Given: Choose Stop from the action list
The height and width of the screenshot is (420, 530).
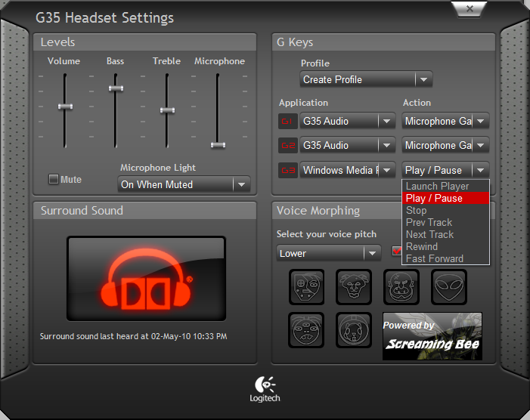Looking at the screenshot, I should pos(445,210).
